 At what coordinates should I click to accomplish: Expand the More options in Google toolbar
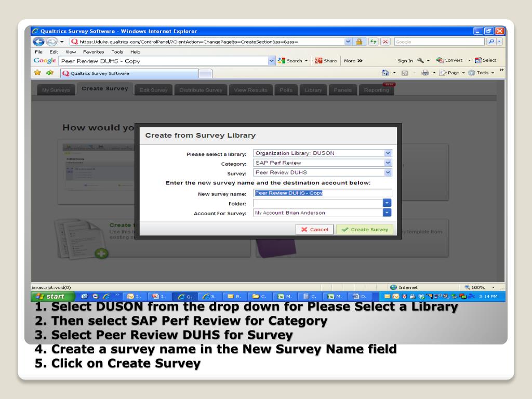click(353, 61)
